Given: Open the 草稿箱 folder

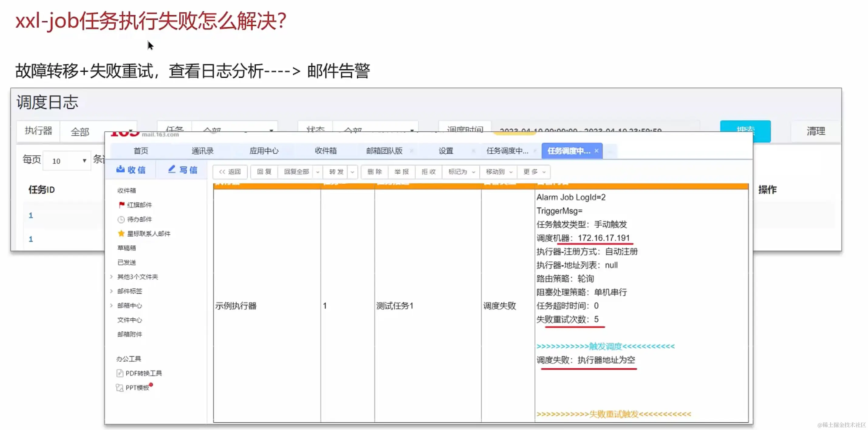Looking at the screenshot, I should (126, 248).
